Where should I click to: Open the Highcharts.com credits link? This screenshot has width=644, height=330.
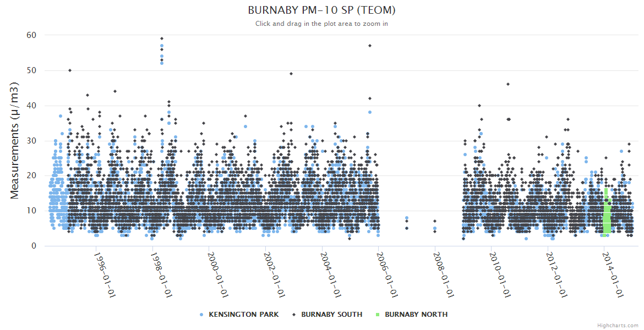coord(618,326)
